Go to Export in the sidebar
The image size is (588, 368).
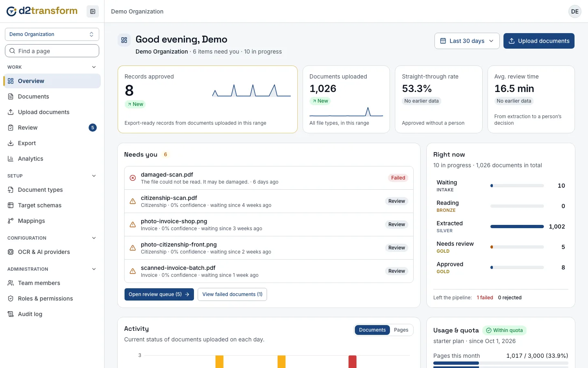pos(52,143)
